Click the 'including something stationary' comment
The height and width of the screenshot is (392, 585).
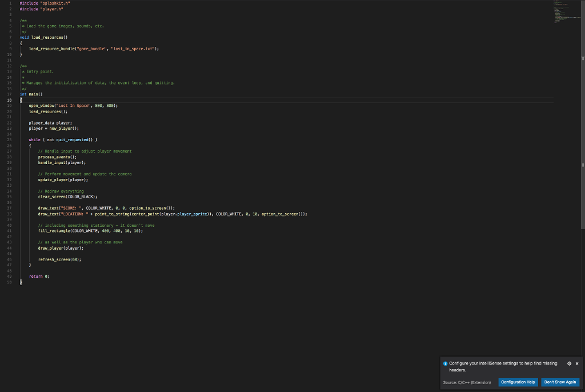click(x=96, y=225)
